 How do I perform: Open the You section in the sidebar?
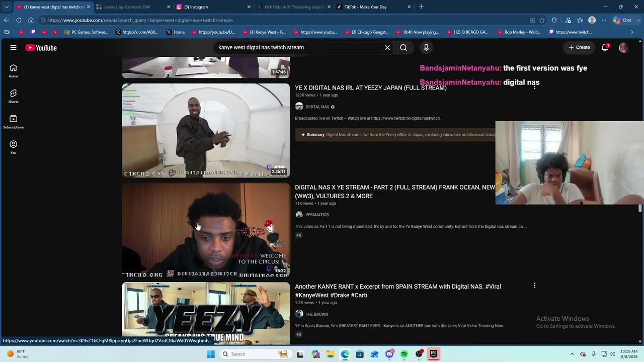(14, 147)
